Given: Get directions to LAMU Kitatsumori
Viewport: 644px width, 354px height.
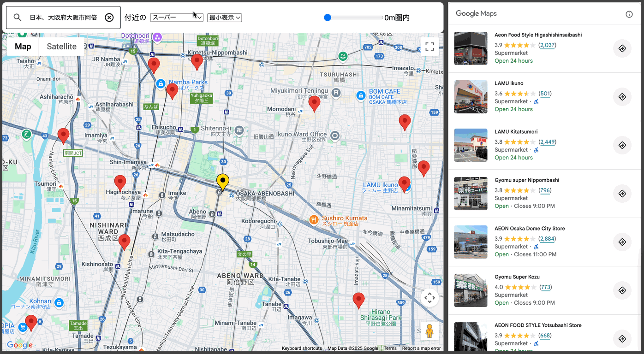Looking at the screenshot, I should click(x=622, y=145).
